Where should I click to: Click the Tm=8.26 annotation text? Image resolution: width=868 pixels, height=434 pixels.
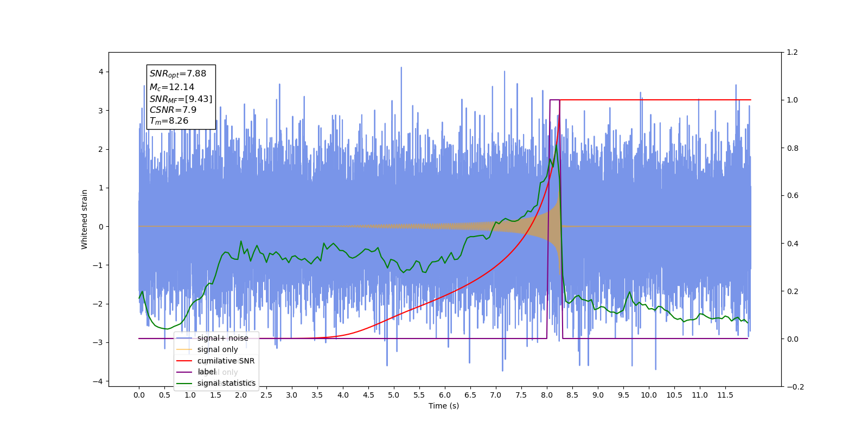click(x=169, y=121)
